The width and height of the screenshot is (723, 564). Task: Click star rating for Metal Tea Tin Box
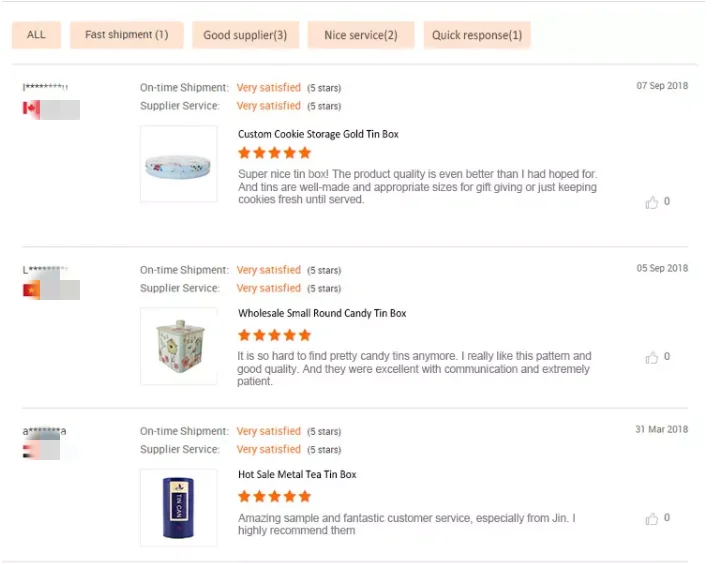click(x=274, y=496)
